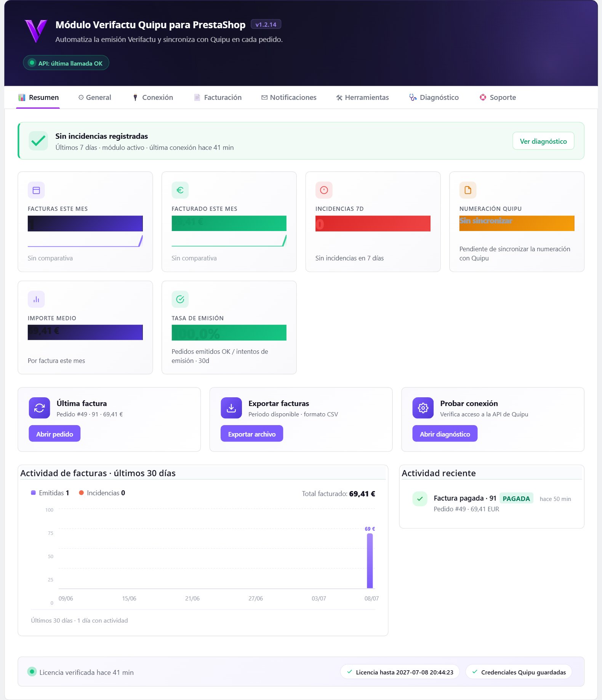Screen dimensions: 602x700
Task: Click the stethoscope icon on Diagnóstico tab
Action: click(413, 98)
